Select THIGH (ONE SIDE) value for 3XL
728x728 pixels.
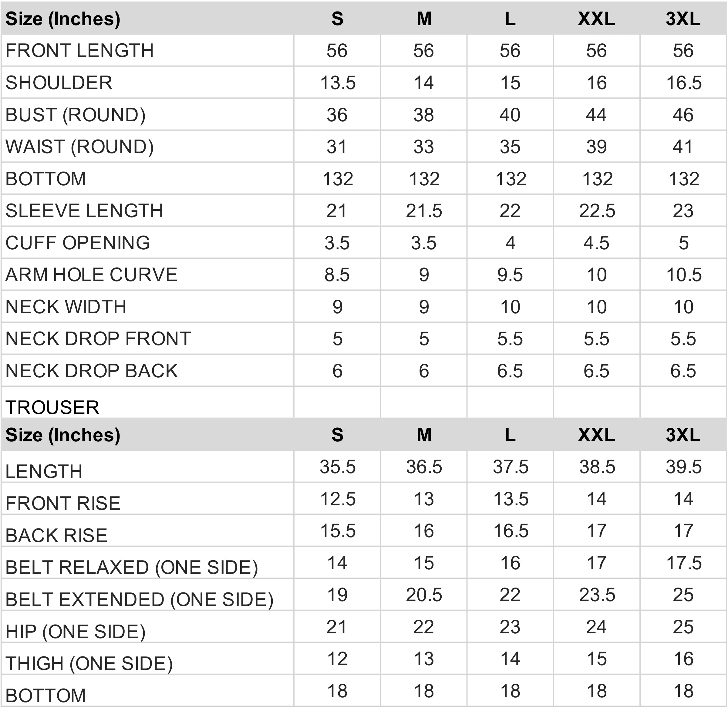pyautogui.click(x=683, y=659)
